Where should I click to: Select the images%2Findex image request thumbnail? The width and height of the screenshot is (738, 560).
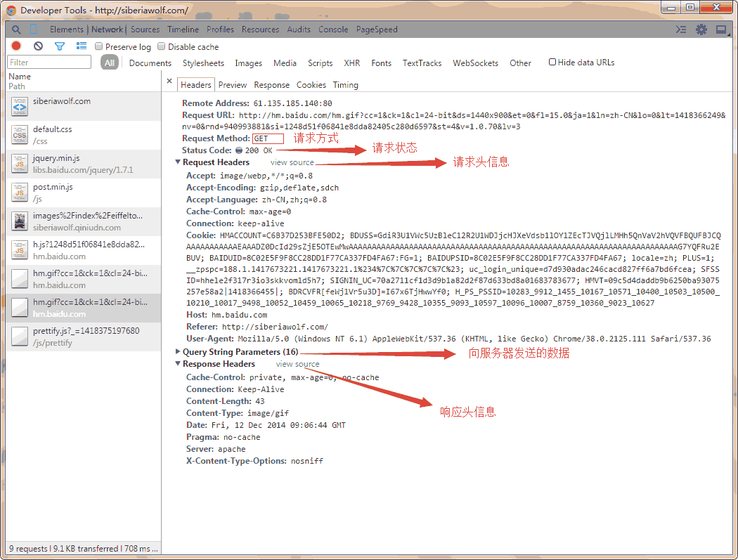pos(20,221)
